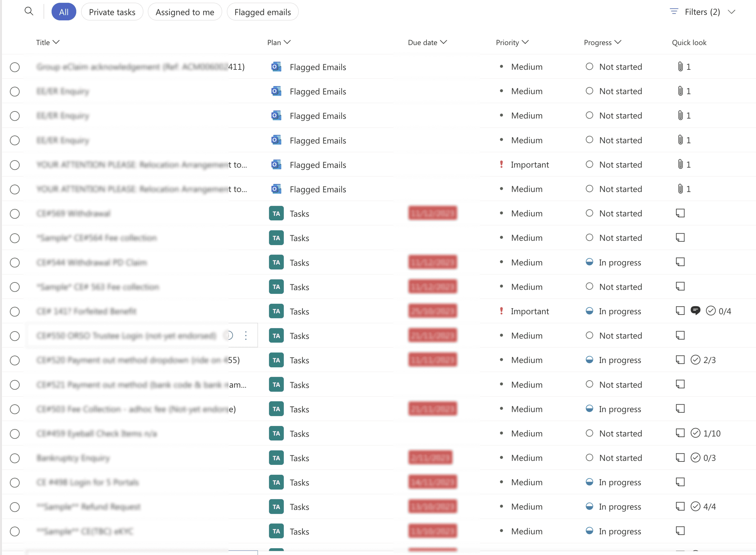756x555 pixels.
Task: Open the Priority column sort menu
Action: (512, 42)
